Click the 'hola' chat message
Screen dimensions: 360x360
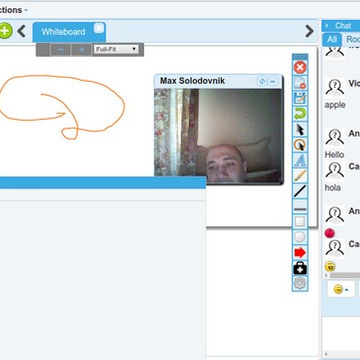pos(333,188)
